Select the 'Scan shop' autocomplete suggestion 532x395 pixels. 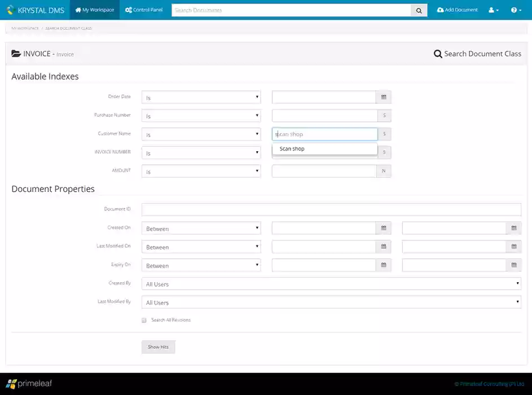click(292, 149)
